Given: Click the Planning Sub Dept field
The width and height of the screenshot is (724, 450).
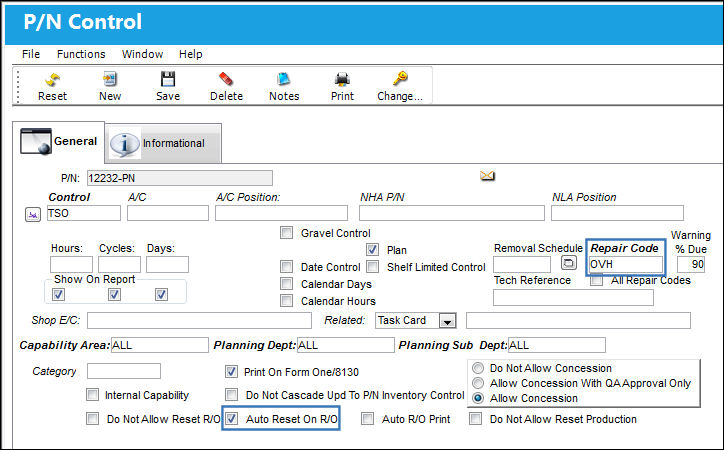Looking at the screenshot, I should pos(557,345).
